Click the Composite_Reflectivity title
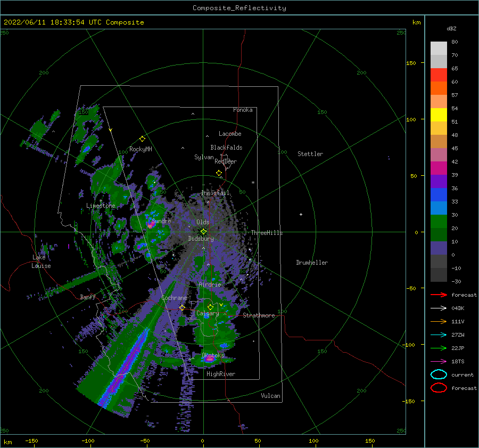The width and height of the screenshot is (479, 448). [239, 8]
